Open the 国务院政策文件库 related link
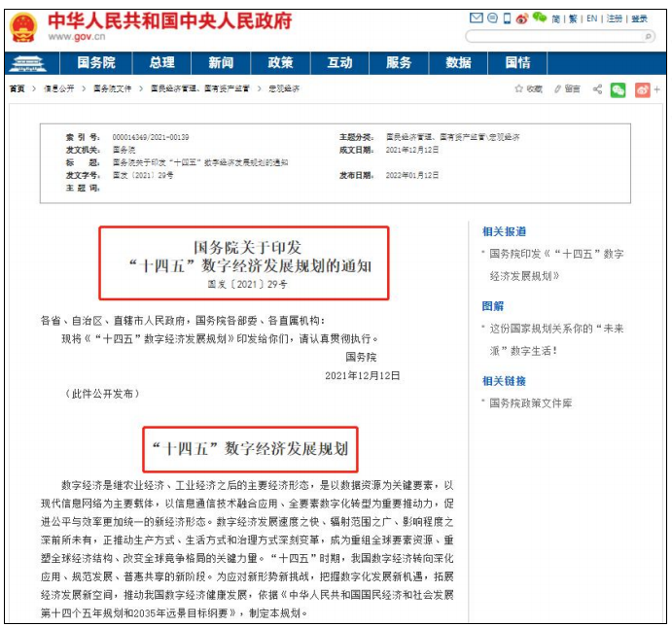The image size is (672, 627). (530, 402)
